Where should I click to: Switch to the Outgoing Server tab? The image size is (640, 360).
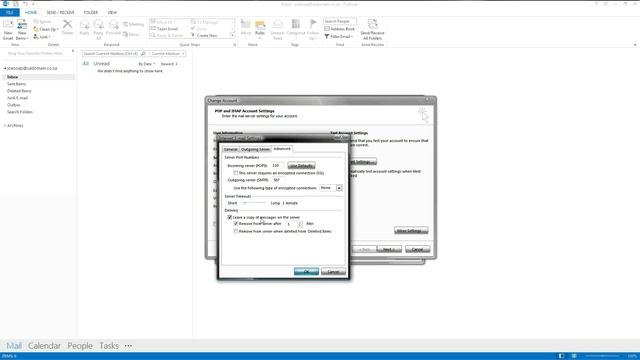pos(255,149)
